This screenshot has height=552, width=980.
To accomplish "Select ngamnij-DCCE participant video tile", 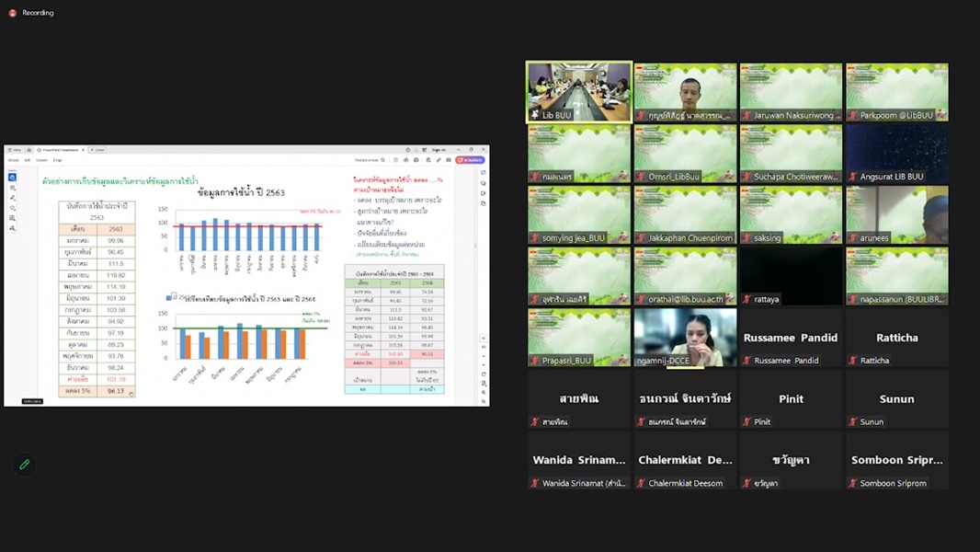I will pyautogui.click(x=685, y=338).
